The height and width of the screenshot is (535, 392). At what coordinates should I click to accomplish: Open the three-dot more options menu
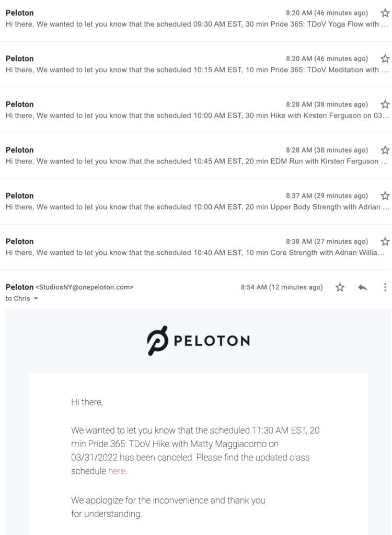(385, 287)
